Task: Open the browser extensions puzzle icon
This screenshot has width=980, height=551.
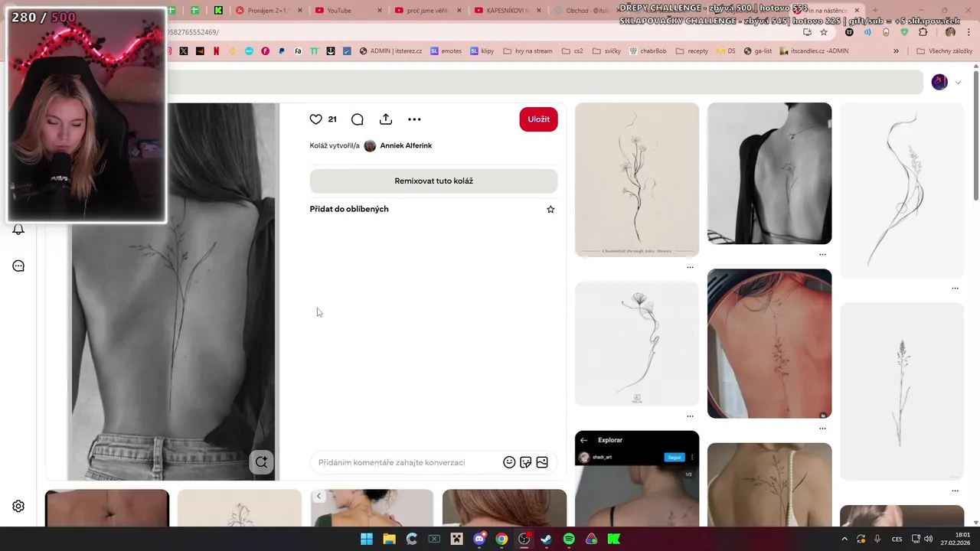Action: [923, 32]
